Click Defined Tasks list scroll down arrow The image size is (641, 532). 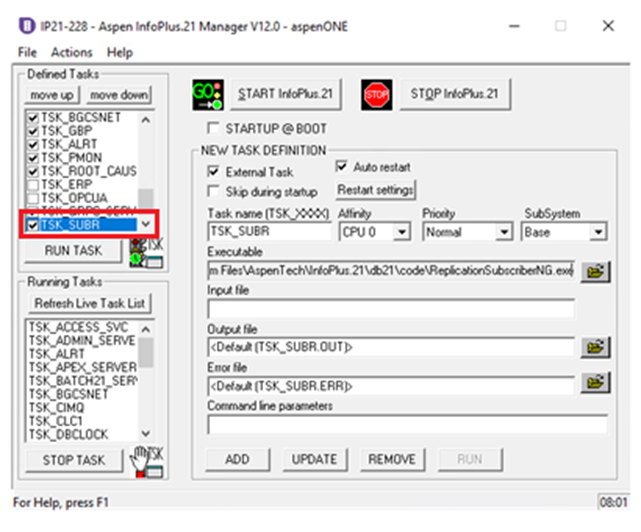click(x=146, y=224)
